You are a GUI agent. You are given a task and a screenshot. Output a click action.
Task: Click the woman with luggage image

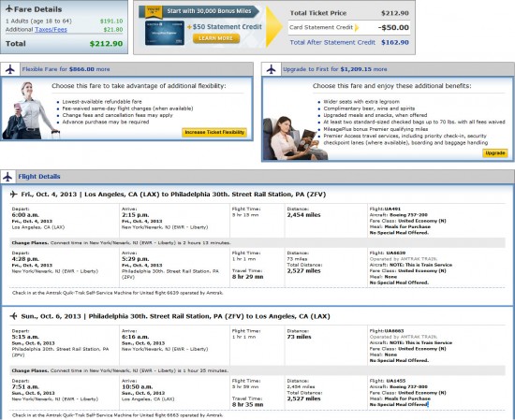click(30, 110)
